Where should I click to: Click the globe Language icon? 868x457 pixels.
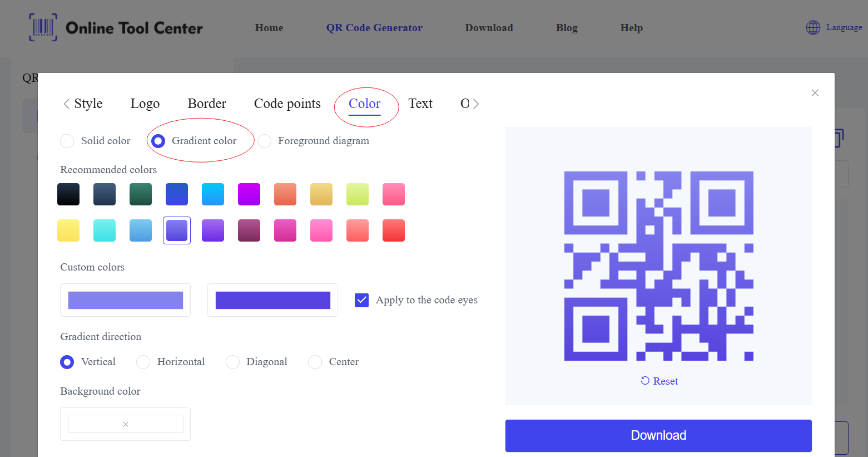coord(813,27)
